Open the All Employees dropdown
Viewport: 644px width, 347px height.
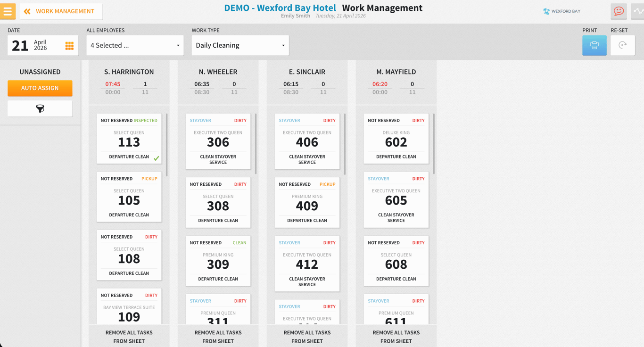(x=135, y=45)
